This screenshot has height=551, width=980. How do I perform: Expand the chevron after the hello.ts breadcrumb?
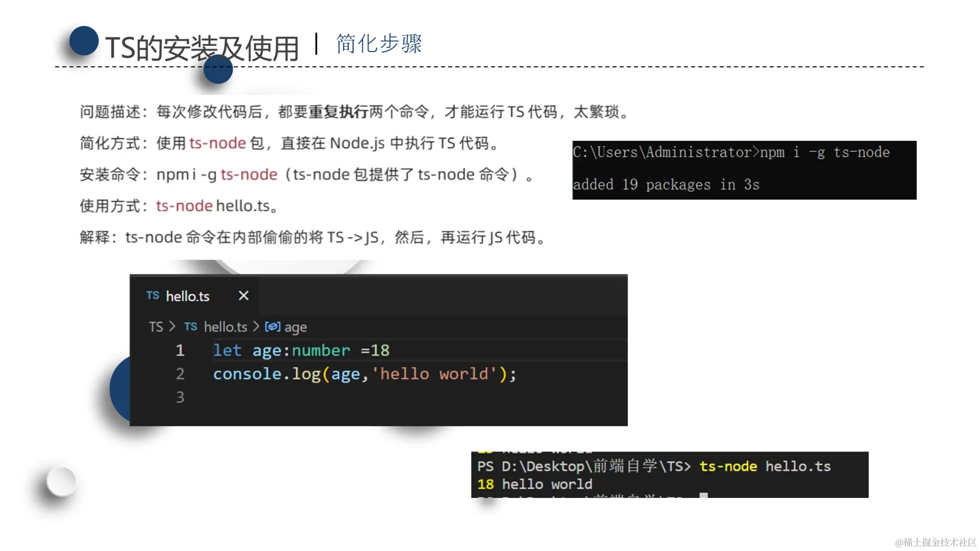(x=256, y=327)
